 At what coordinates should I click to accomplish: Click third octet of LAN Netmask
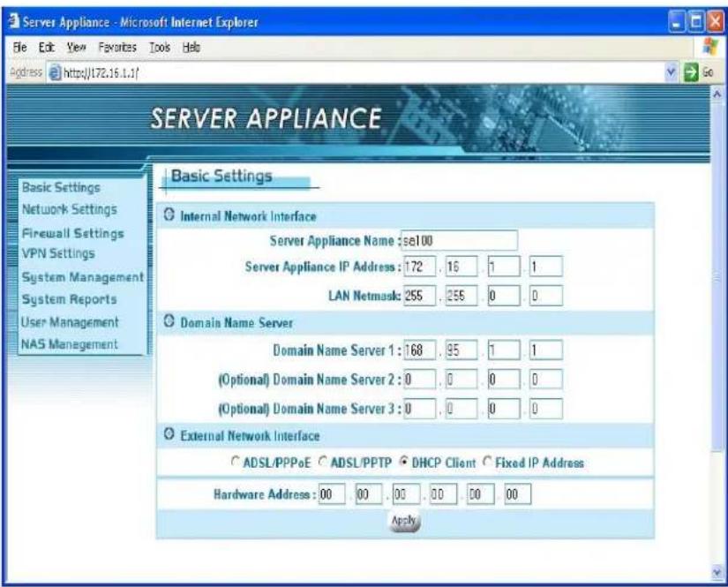pos(504,296)
